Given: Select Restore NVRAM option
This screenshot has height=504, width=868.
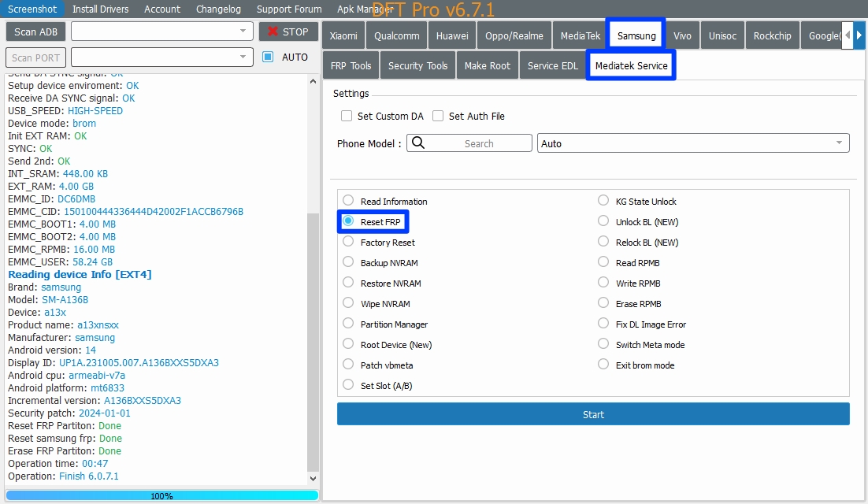Looking at the screenshot, I should coord(348,282).
